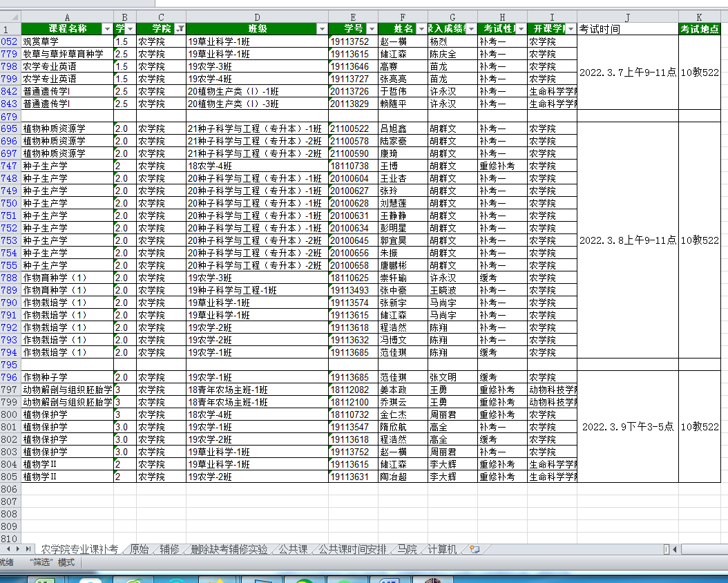
Task: Click row header 805
Action: pyautogui.click(x=10, y=477)
